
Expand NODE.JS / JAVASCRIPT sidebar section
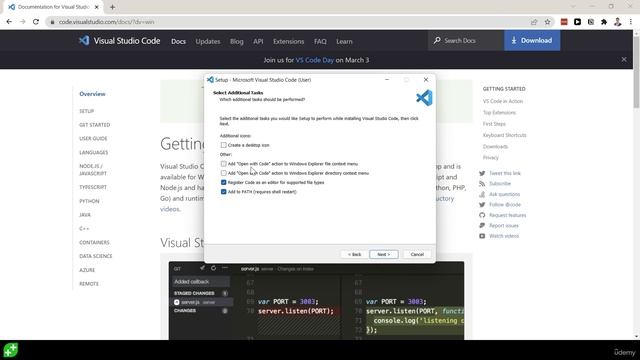pos(93,170)
